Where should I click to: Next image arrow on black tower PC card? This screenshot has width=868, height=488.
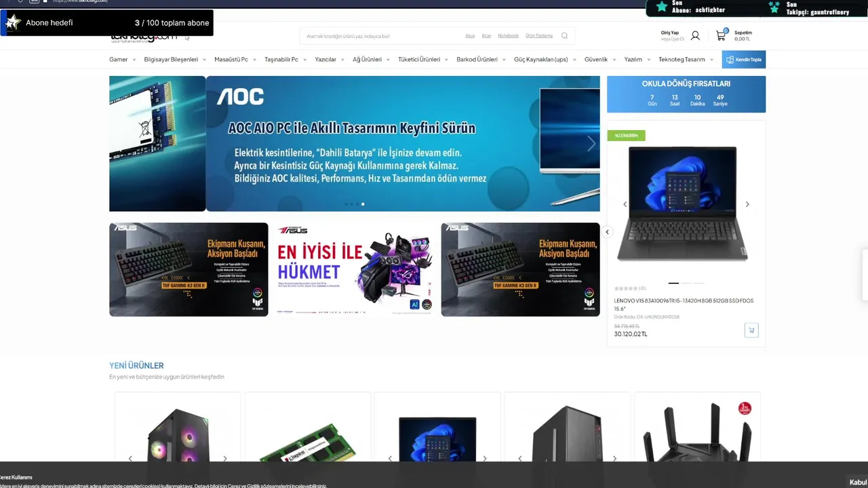(x=614, y=459)
